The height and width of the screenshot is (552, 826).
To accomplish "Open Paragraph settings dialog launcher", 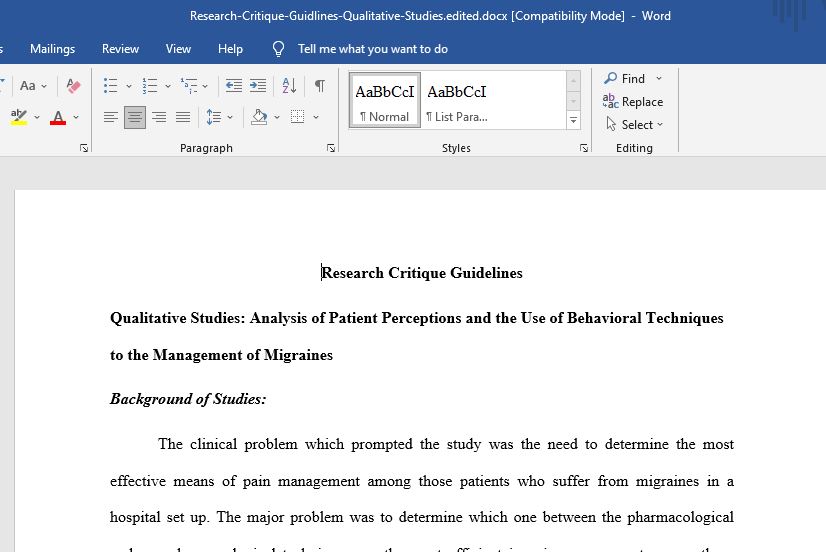I will (331, 149).
